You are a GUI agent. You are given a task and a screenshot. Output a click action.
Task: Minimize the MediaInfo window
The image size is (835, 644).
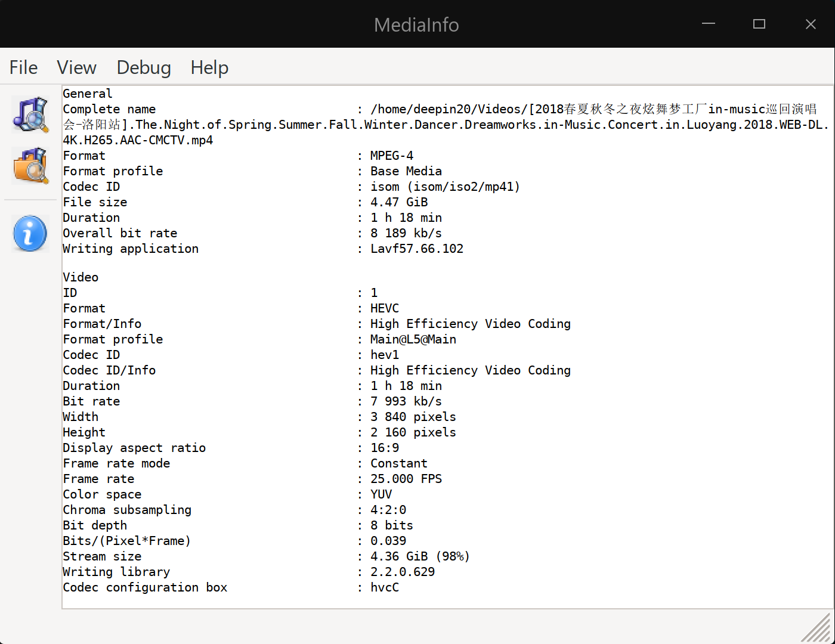pos(709,24)
